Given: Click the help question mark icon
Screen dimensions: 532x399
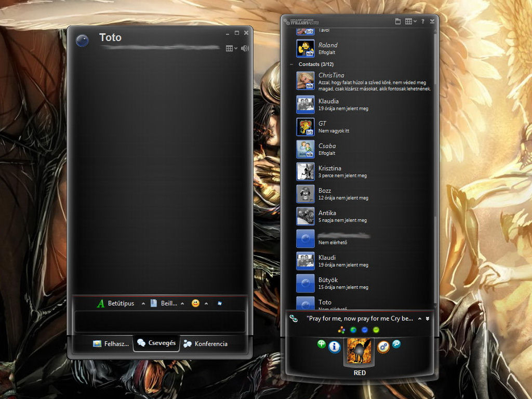Looking at the screenshot, I should click(x=422, y=21).
